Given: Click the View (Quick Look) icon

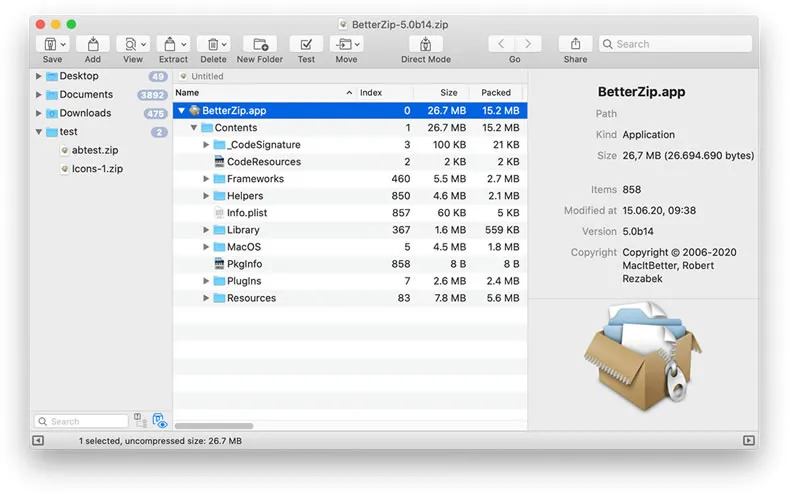Looking at the screenshot, I should [130, 44].
